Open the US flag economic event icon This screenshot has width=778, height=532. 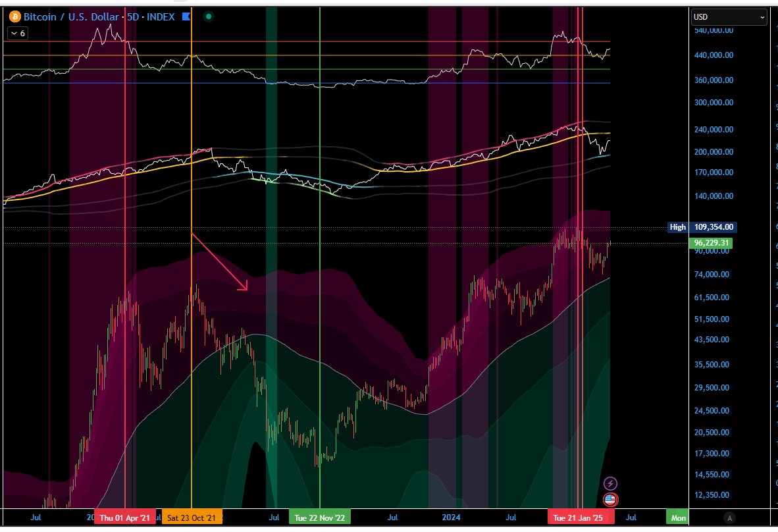pos(610,499)
